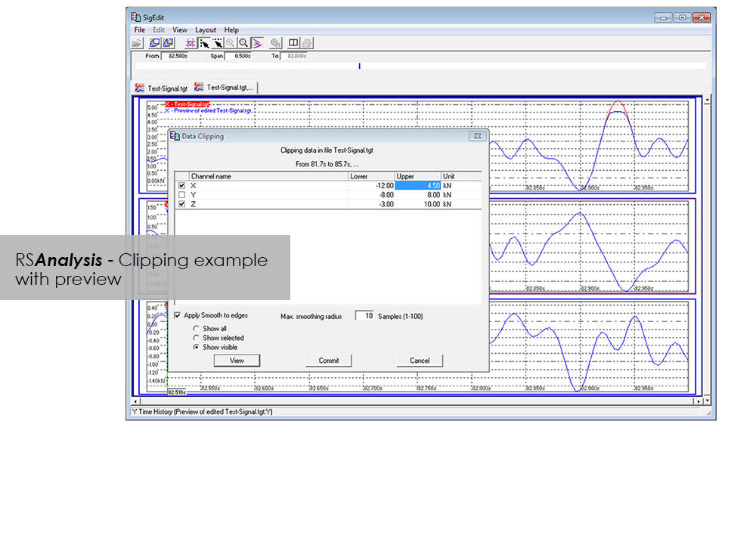The width and height of the screenshot is (756, 536).
Task: Click the first cascade windows toolbar icon
Action: pos(154,43)
